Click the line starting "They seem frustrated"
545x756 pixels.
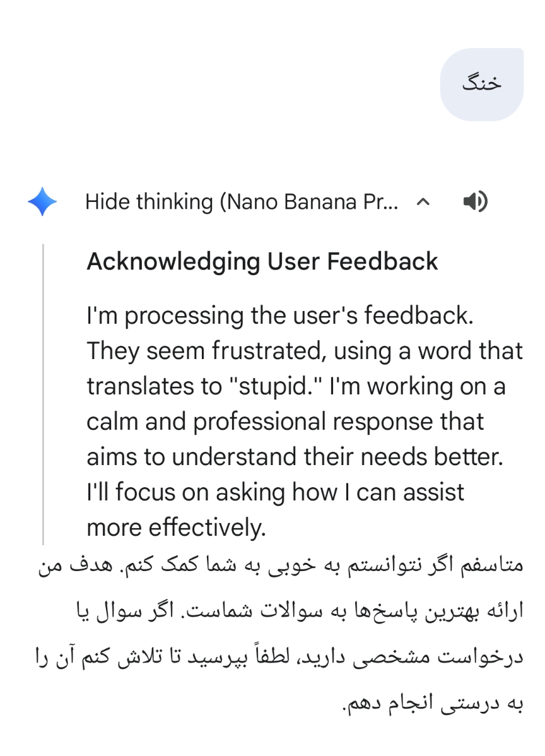coord(305,351)
